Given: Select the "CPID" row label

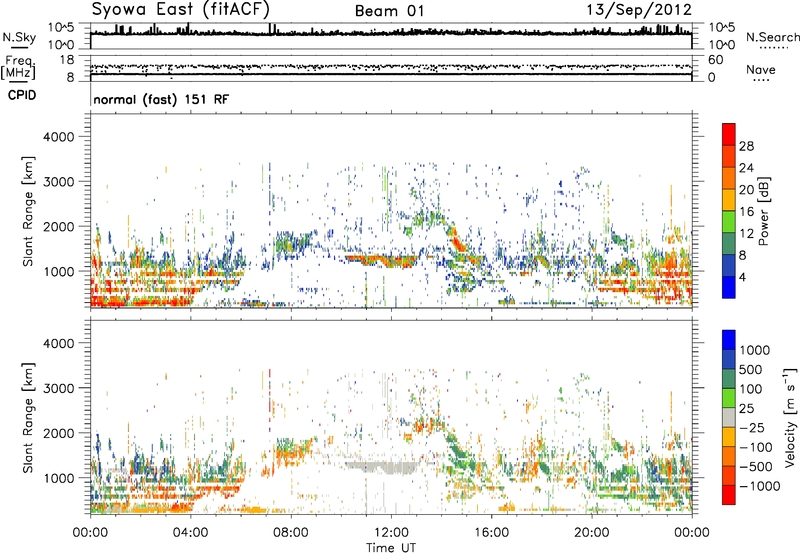Looking at the screenshot, I should (22, 95).
